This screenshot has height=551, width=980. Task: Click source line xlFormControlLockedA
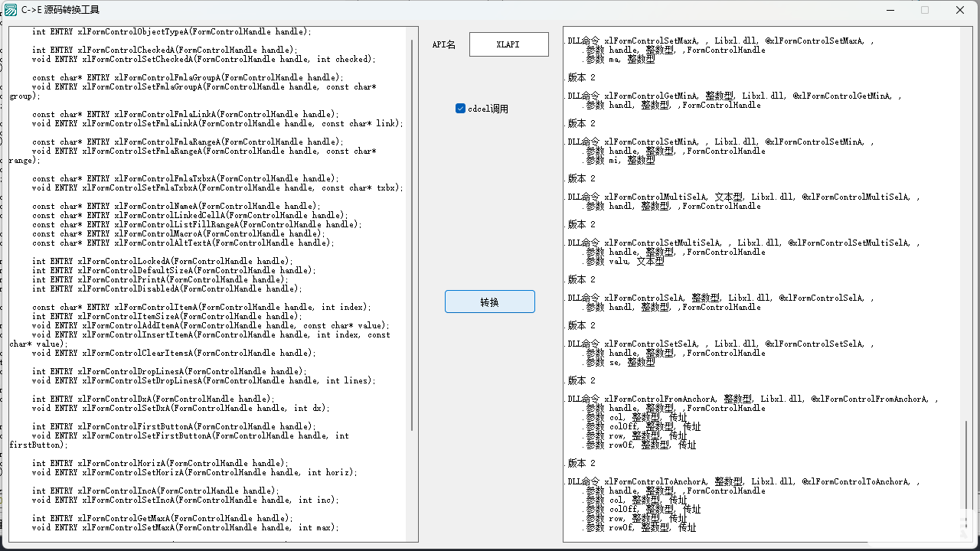[162, 261]
